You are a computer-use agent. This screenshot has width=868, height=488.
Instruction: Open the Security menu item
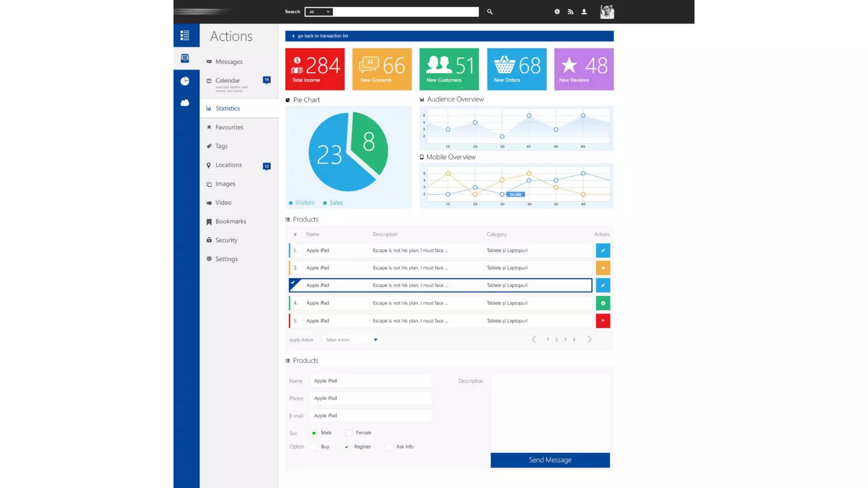click(226, 240)
